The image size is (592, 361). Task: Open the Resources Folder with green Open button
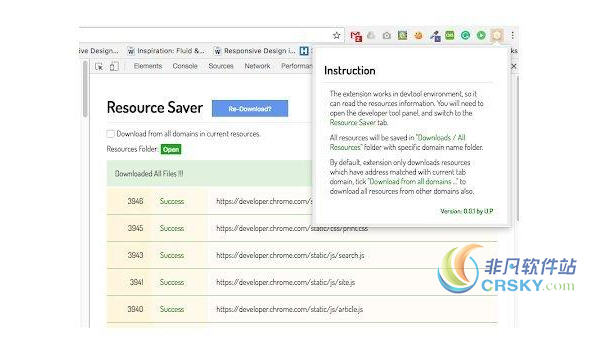pyautogui.click(x=171, y=150)
